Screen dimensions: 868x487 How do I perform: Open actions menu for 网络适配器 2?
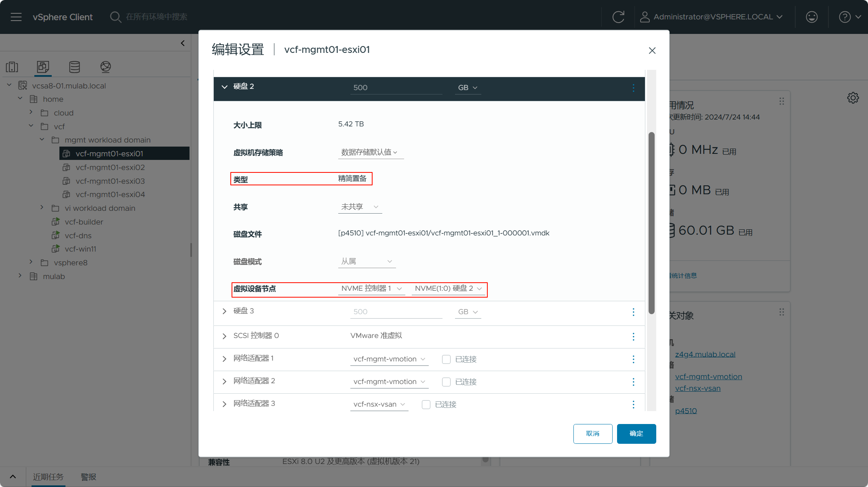click(633, 382)
